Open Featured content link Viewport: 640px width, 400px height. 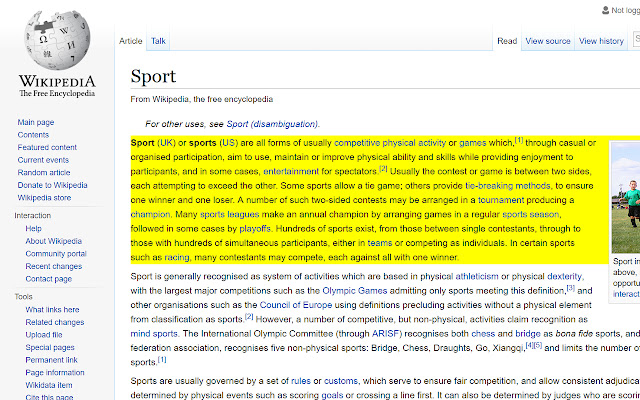[x=47, y=147]
